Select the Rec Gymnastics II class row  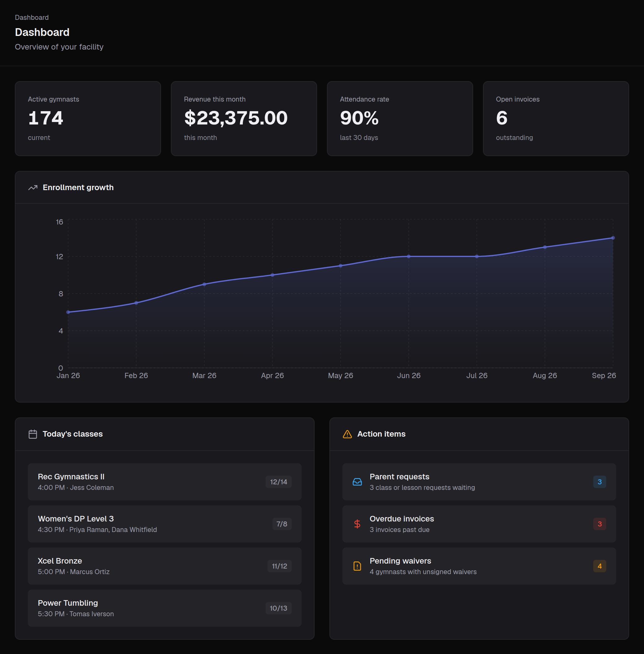(x=165, y=482)
